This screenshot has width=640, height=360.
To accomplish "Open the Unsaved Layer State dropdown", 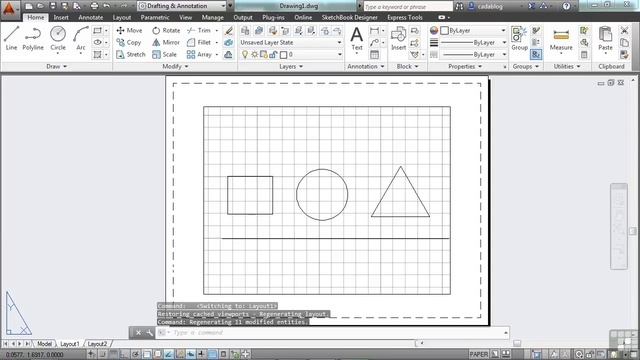I will coord(291,42).
